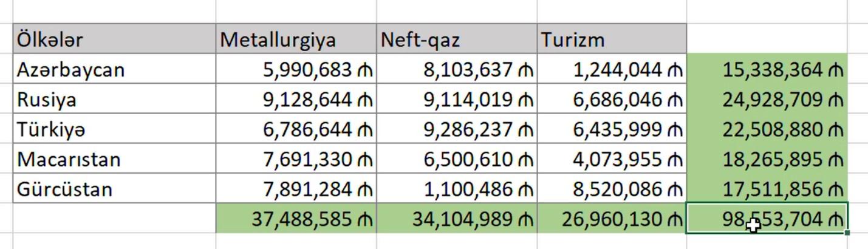Select cell with value 1,100,486
This screenshot has height=249, width=868.
[457, 188]
